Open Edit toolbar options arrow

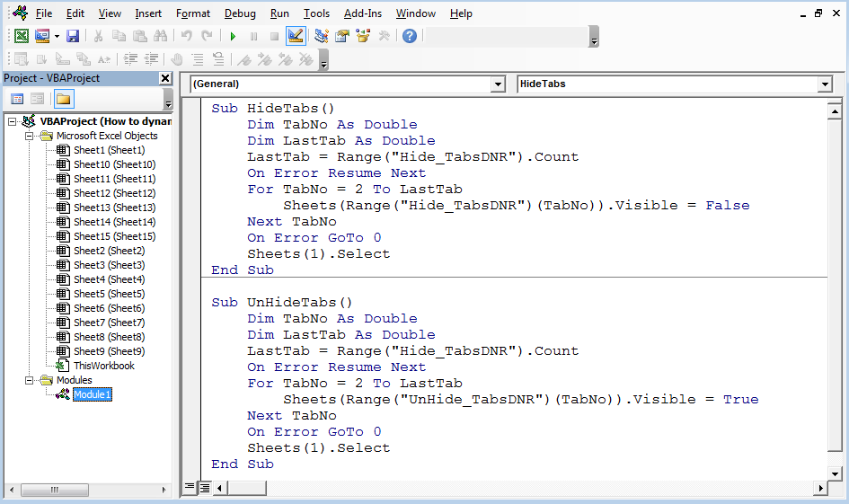coord(323,60)
